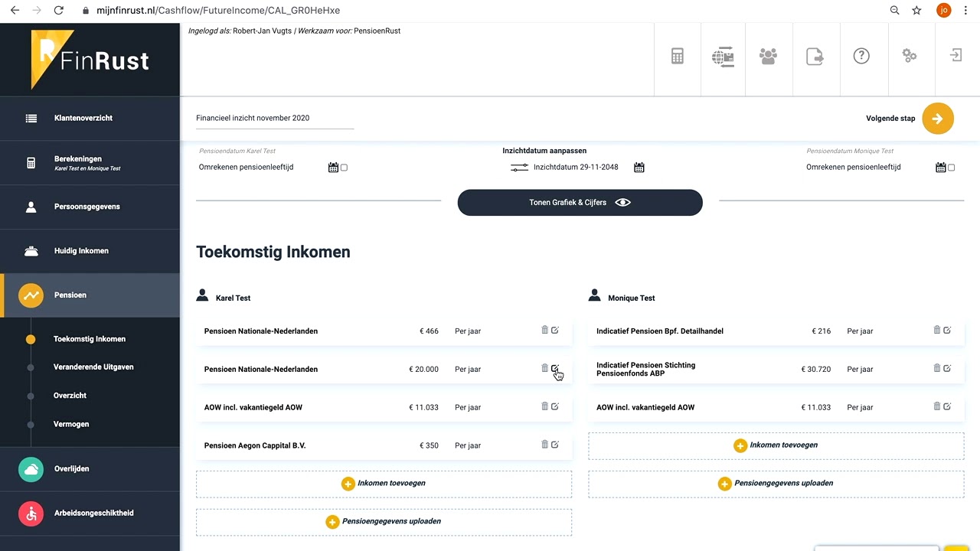Click the Volgende stap arrow button
This screenshot has height=551, width=980.
[938, 119]
